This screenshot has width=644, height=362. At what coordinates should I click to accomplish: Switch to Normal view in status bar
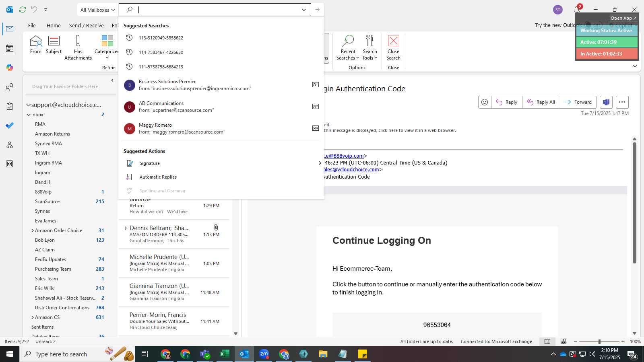(547, 341)
